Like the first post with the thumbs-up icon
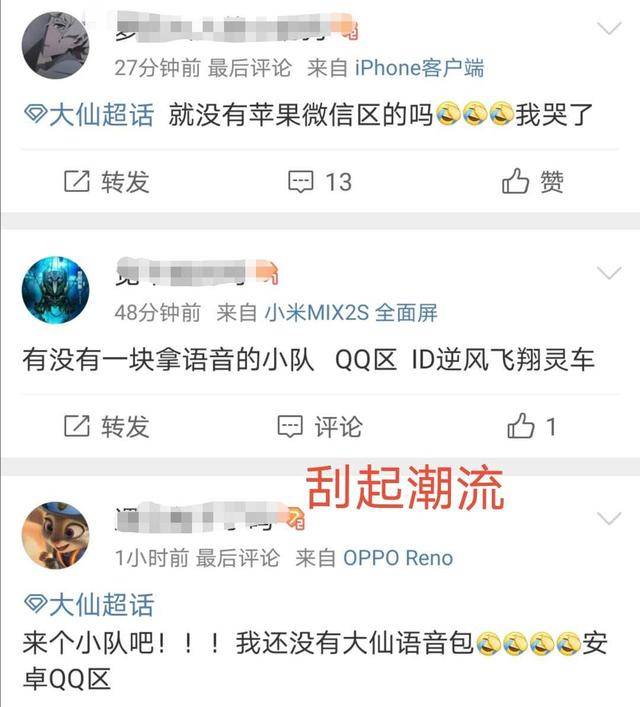Viewport: 640px width, 707px height. [x=515, y=181]
